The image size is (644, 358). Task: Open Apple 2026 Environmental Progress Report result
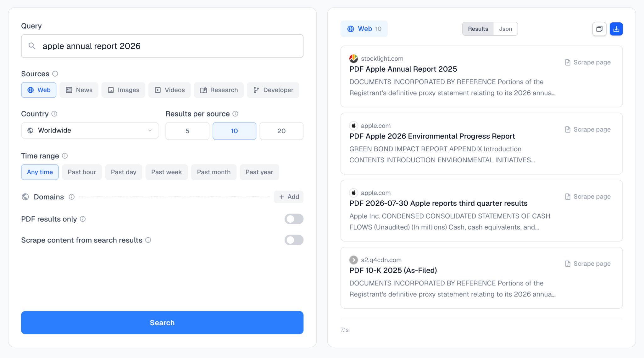432,136
